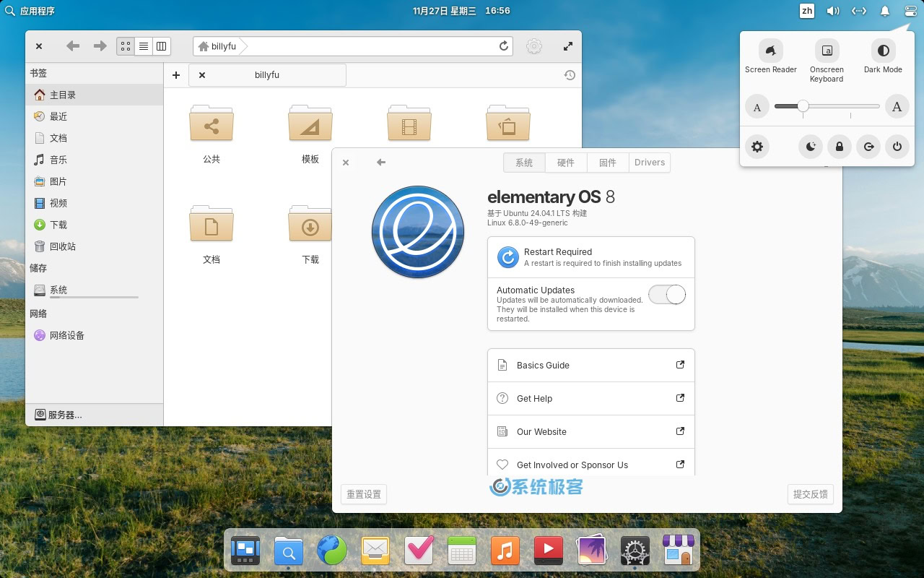
Task: Switch Files to icon grid view
Action: 126,46
